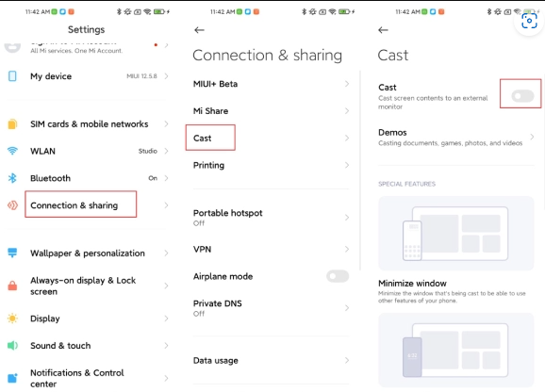Image resolution: width=545 pixels, height=392 pixels.
Task: Tap the Bluetooth icon in Settings
Action: (12, 178)
